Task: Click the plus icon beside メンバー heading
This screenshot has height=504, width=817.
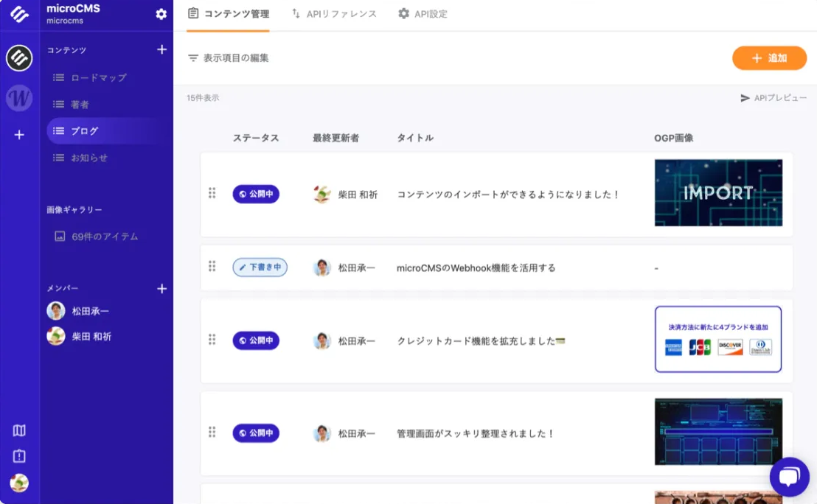Action: tap(162, 289)
